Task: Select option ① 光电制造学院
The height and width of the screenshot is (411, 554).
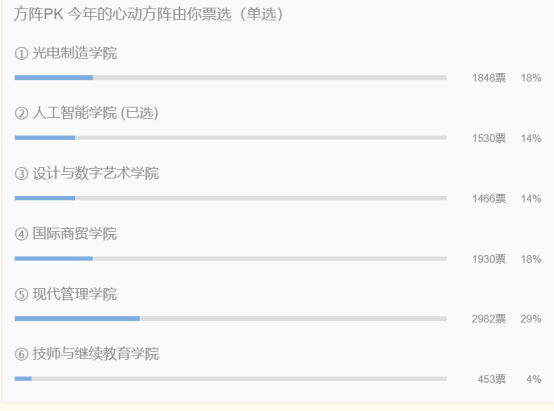Action: coord(66,53)
